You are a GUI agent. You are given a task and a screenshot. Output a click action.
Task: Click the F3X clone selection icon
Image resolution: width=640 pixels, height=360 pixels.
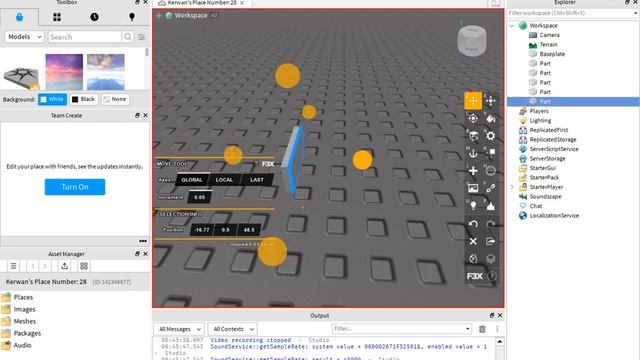point(473,258)
